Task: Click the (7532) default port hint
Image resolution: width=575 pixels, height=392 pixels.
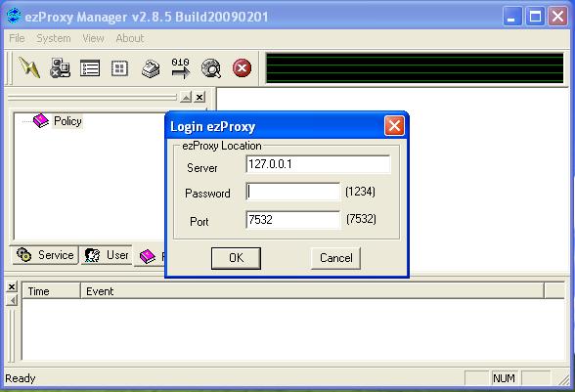Action: pyautogui.click(x=361, y=219)
